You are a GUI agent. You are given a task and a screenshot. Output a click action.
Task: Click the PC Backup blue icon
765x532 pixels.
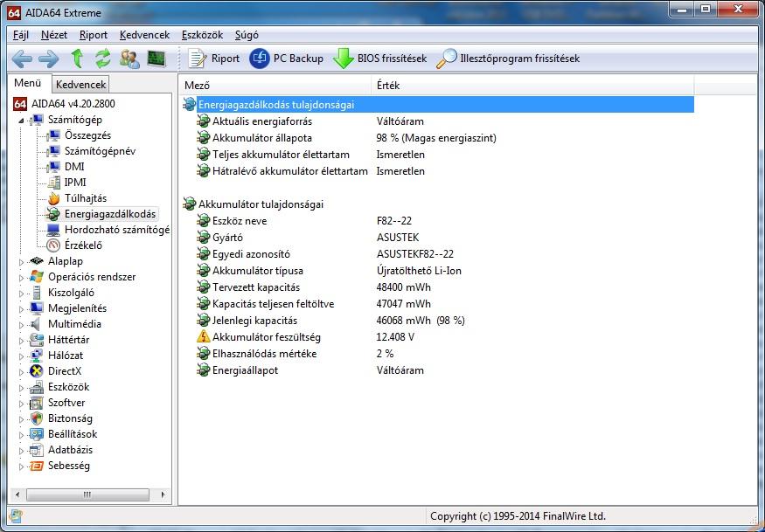tap(260, 59)
